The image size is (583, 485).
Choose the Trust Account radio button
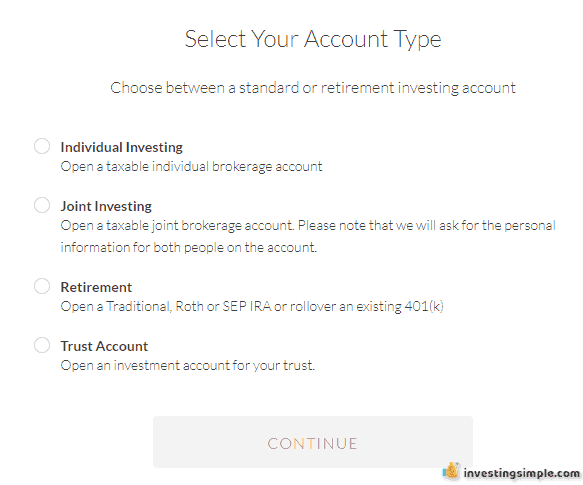[42, 345]
